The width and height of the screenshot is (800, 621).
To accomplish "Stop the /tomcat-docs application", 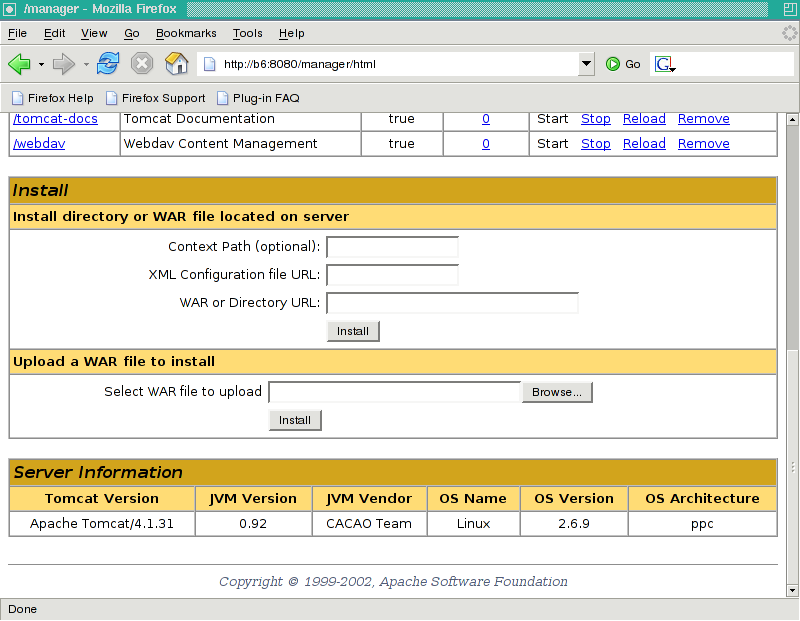I will point(596,119).
